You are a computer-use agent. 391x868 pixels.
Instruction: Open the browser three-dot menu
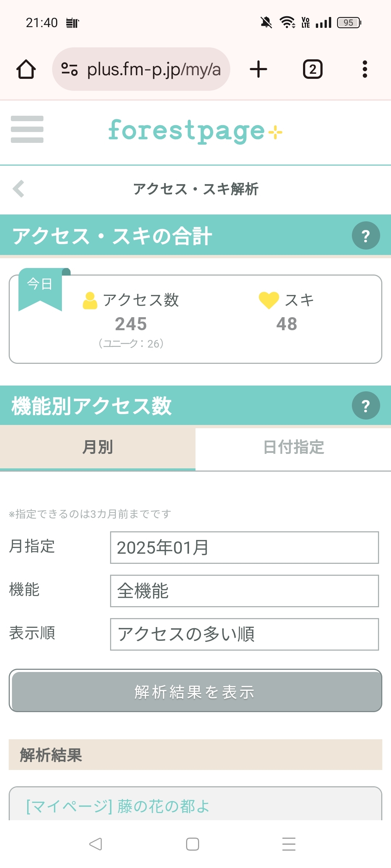click(365, 69)
